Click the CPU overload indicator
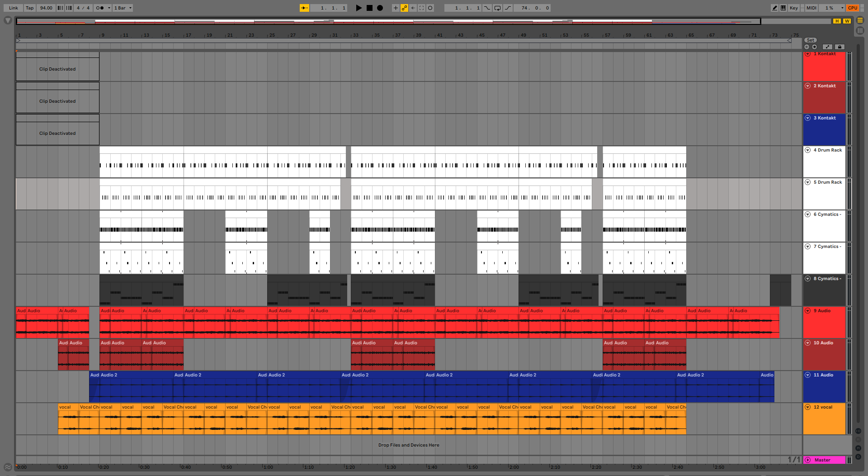Image resolution: width=868 pixels, height=476 pixels. pos(853,8)
